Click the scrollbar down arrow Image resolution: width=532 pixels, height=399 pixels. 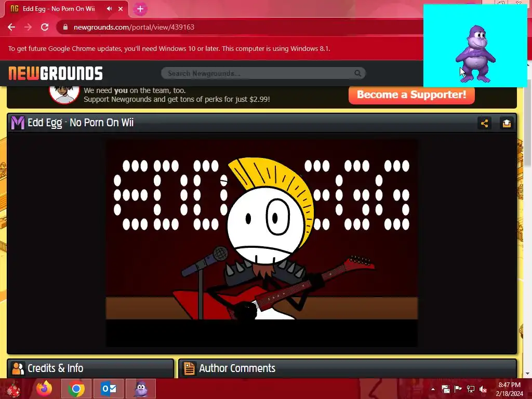pos(527,374)
